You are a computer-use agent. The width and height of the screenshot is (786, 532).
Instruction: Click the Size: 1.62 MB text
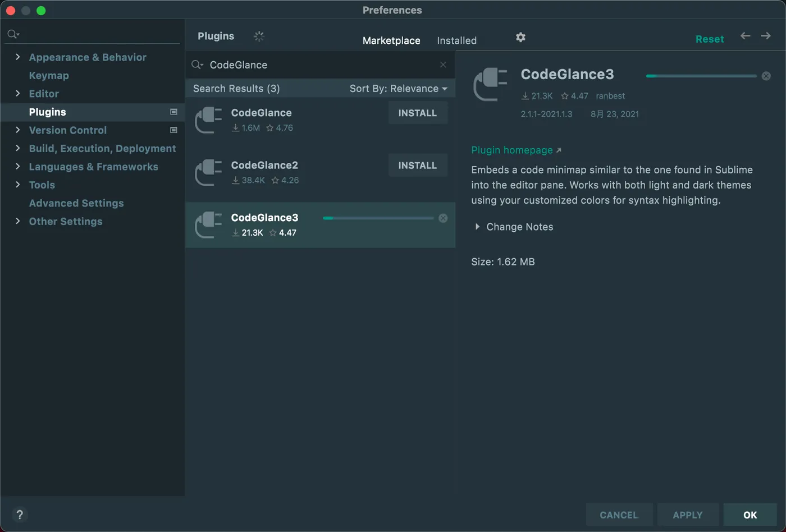pyautogui.click(x=503, y=262)
